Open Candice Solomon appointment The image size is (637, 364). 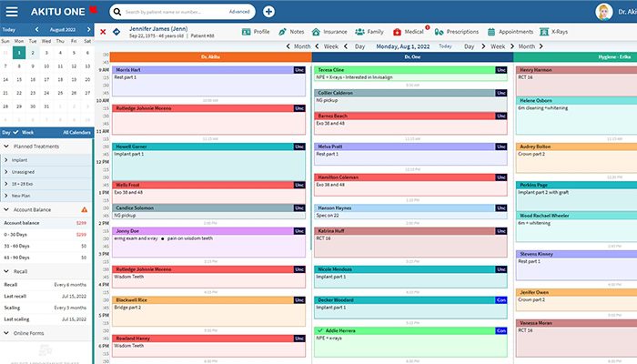(208, 212)
